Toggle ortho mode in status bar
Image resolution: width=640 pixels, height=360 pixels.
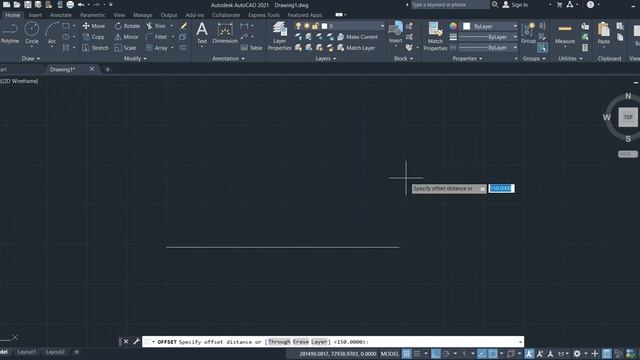click(x=436, y=353)
